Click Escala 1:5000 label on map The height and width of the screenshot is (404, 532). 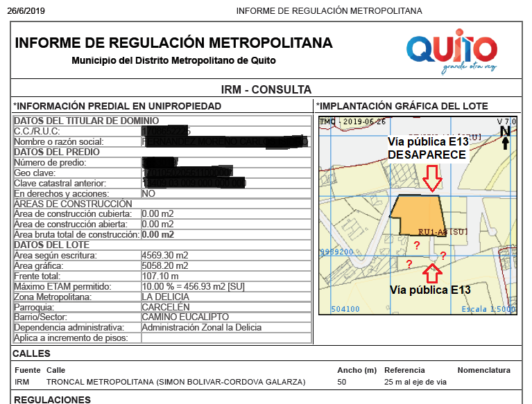click(488, 309)
